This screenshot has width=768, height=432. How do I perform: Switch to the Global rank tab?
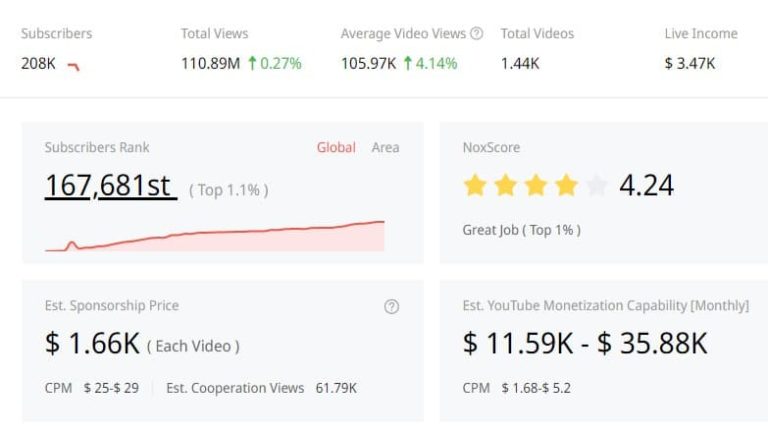click(336, 147)
